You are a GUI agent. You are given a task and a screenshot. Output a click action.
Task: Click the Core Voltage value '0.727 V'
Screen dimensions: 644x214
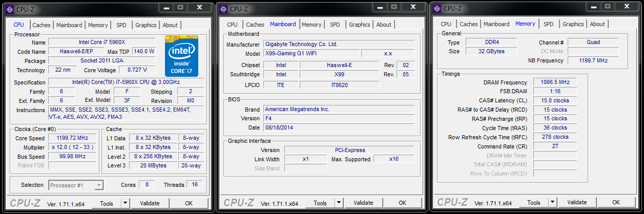tap(137, 70)
